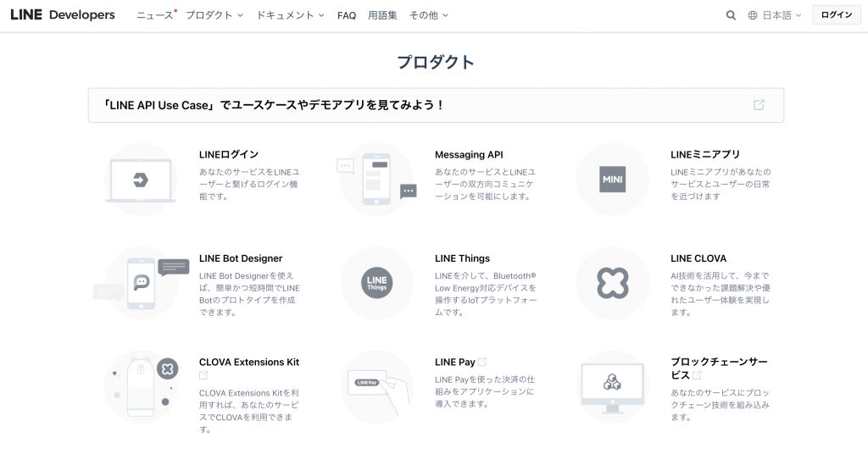The width and height of the screenshot is (868, 471).
Task: Click the LINE CLOVA description text
Action: point(721,294)
